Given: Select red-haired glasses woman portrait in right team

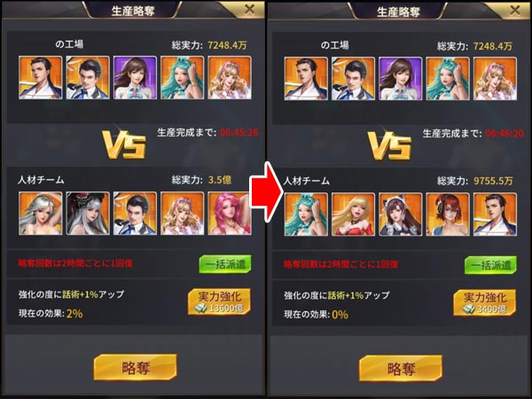Looking at the screenshot, I should tap(448, 215).
